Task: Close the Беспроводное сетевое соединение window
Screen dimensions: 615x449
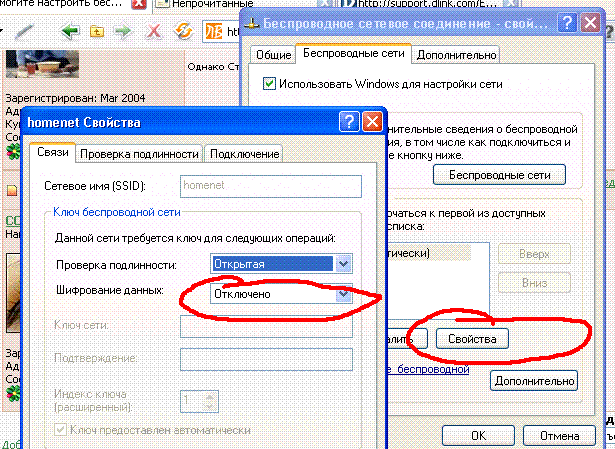Action: click(590, 23)
